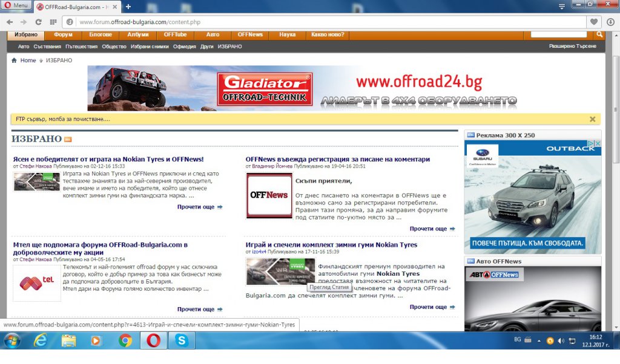Open author link Стефи Накова under Nokian winner article
The width and height of the screenshot is (620, 364).
tap(36, 166)
